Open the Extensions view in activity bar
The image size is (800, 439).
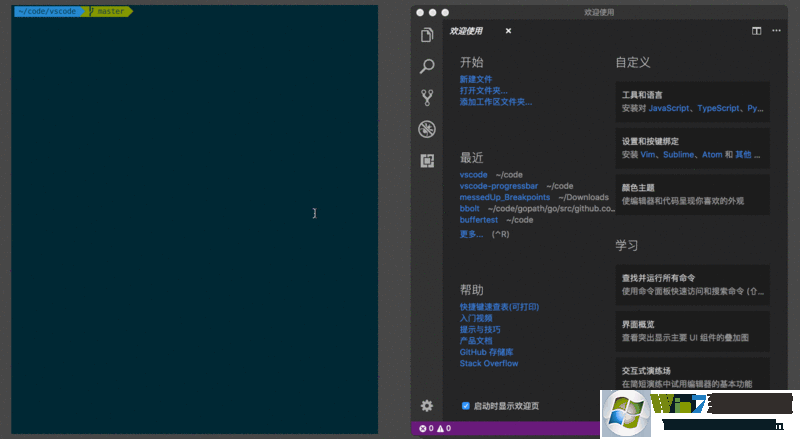click(427, 161)
